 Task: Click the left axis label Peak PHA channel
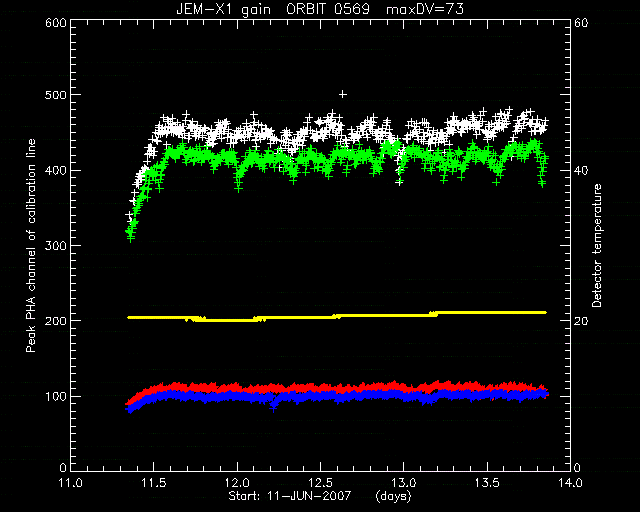(31, 246)
